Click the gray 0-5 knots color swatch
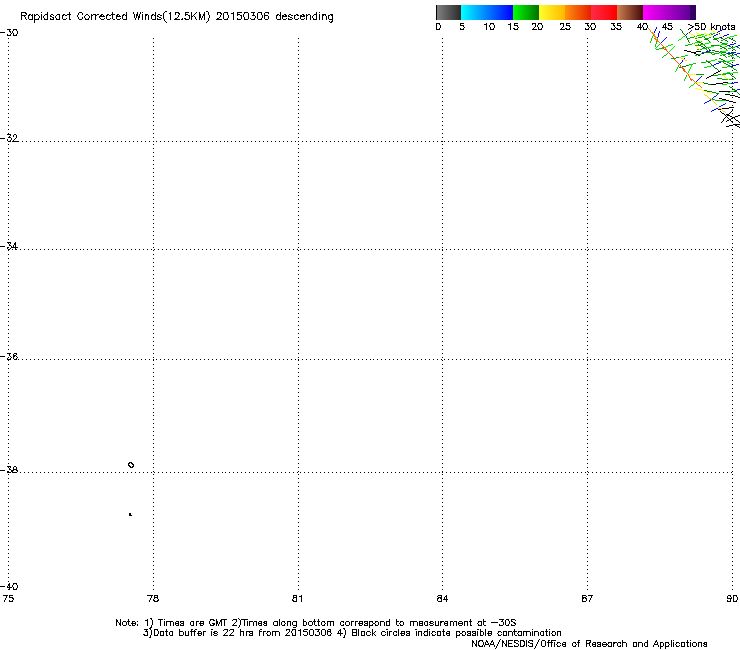 click(x=448, y=12)
